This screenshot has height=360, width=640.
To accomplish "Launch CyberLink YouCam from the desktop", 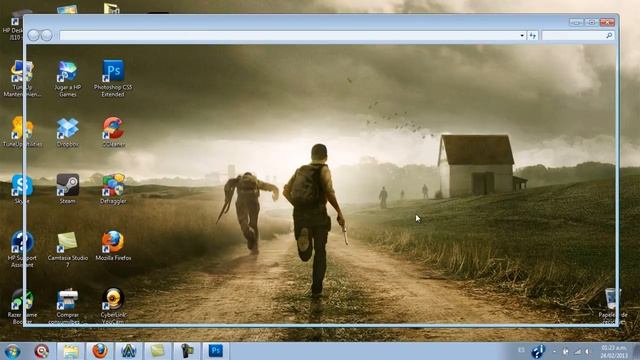I will pos(113,306).
